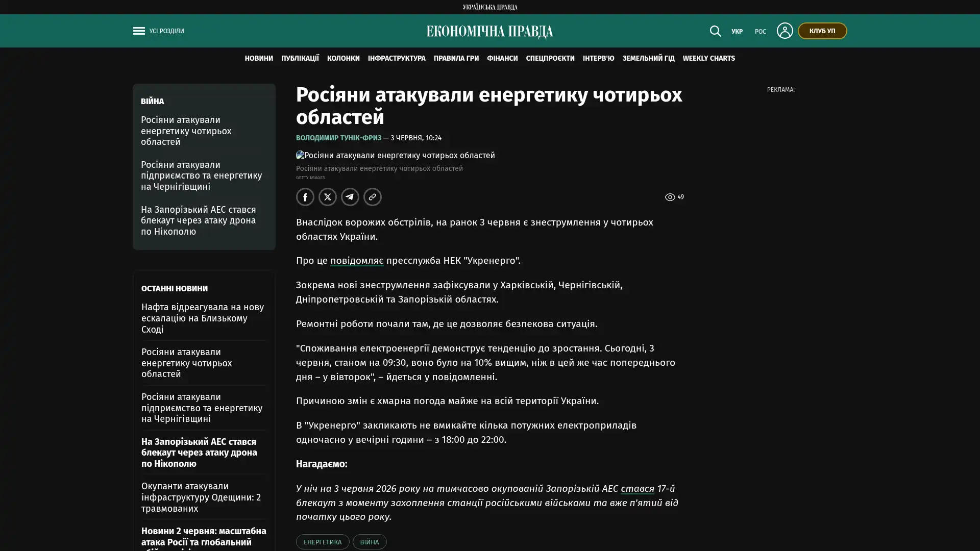Open Війна item on Запорізька АЕС blackout
980x551 pixels.
(199, 220)
